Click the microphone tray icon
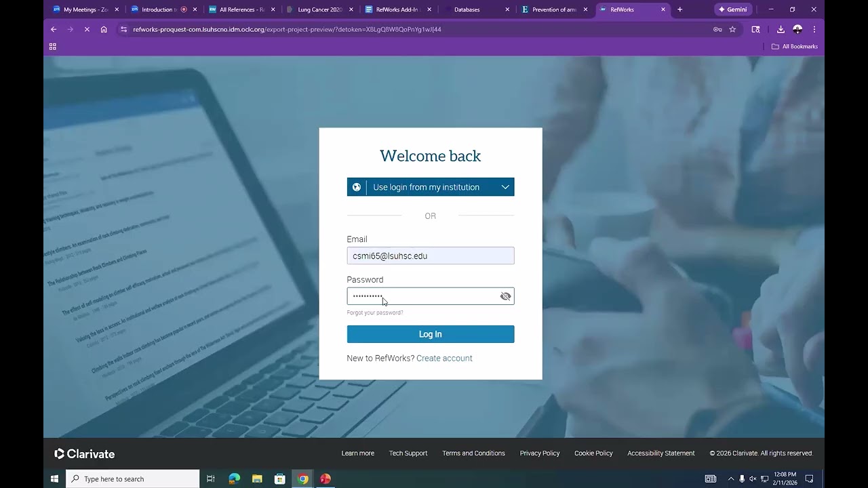The width and height of the screenshot is (868, 488). pos(742,479)
